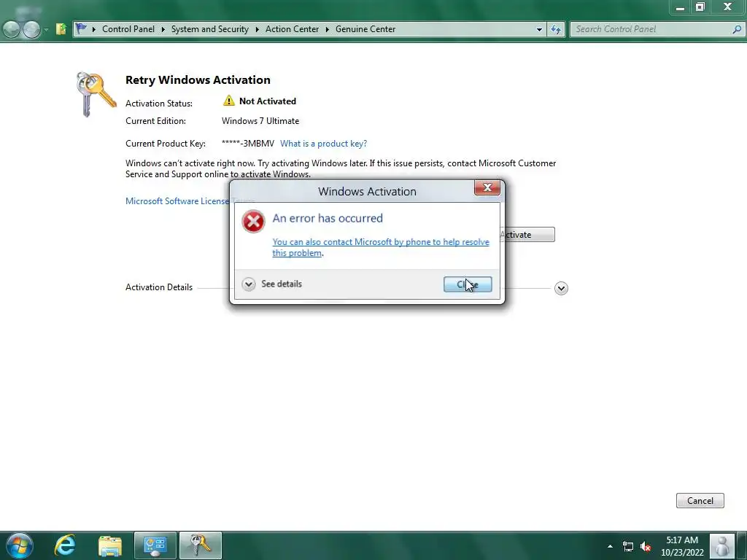Screen dimensions: 747x560
Task: Open 'What is a product key?' link
Action: click(x=323, y=144)
